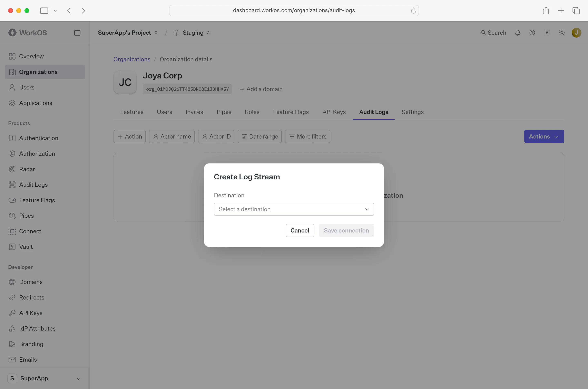Open Redirects under Developer
Viewport: 588px width, 389px height.
45,297
